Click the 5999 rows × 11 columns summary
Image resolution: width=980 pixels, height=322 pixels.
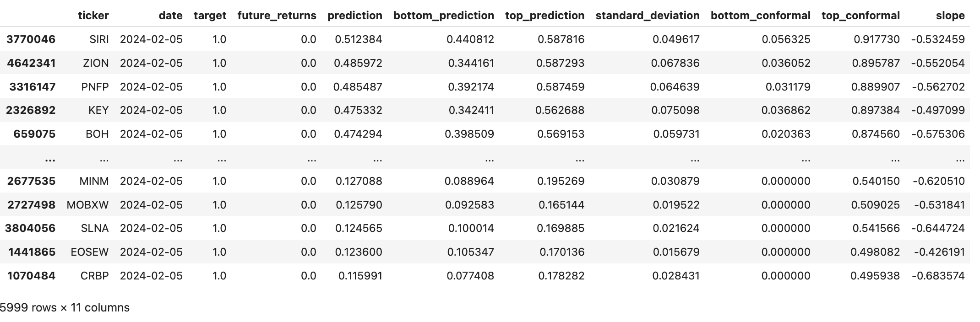(65, 308)
